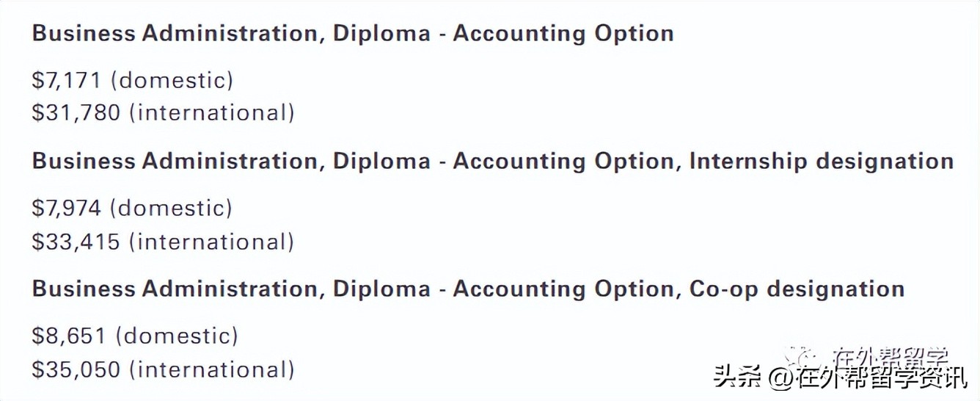This screenshot has width=980, height=401.
Task: Click the $8,651 domestic fee amount
Action: coord(69,336)
